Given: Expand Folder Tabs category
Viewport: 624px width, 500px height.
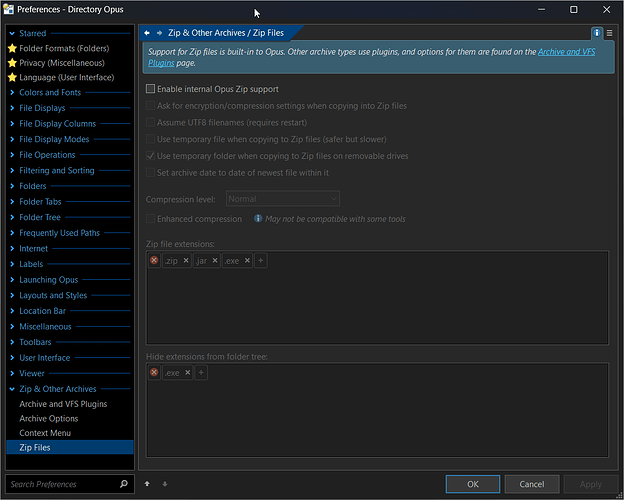Looking at the screenshot, I should click(x=12, y=201).
